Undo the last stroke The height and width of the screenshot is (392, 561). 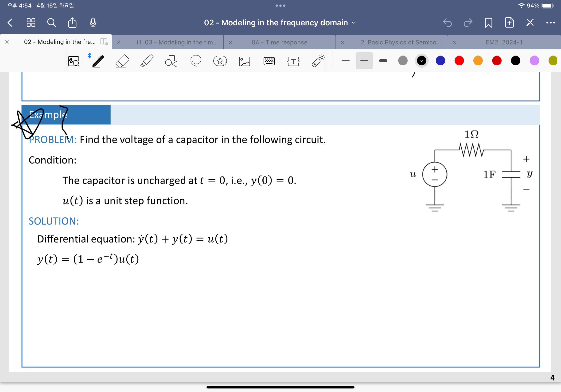point(448,23)
